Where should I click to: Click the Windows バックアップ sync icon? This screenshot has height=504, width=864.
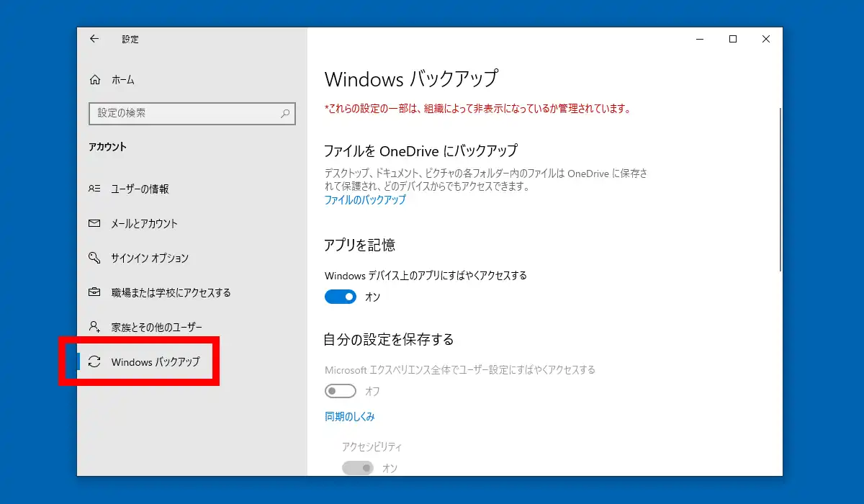pos(94,361)
